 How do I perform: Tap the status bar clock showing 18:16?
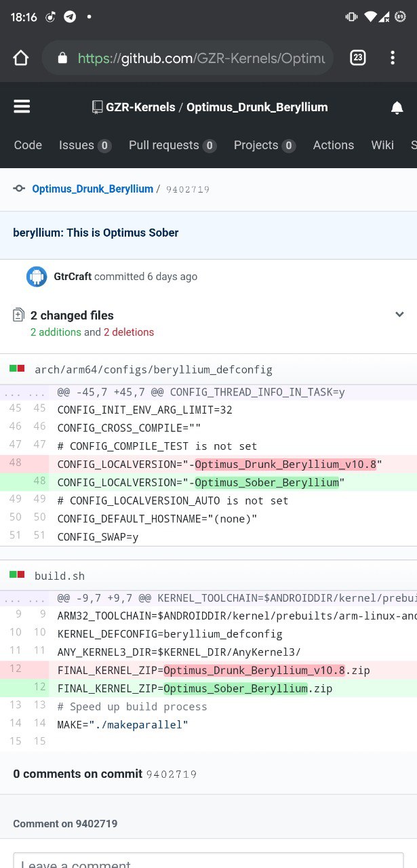(x=24, y=17)
